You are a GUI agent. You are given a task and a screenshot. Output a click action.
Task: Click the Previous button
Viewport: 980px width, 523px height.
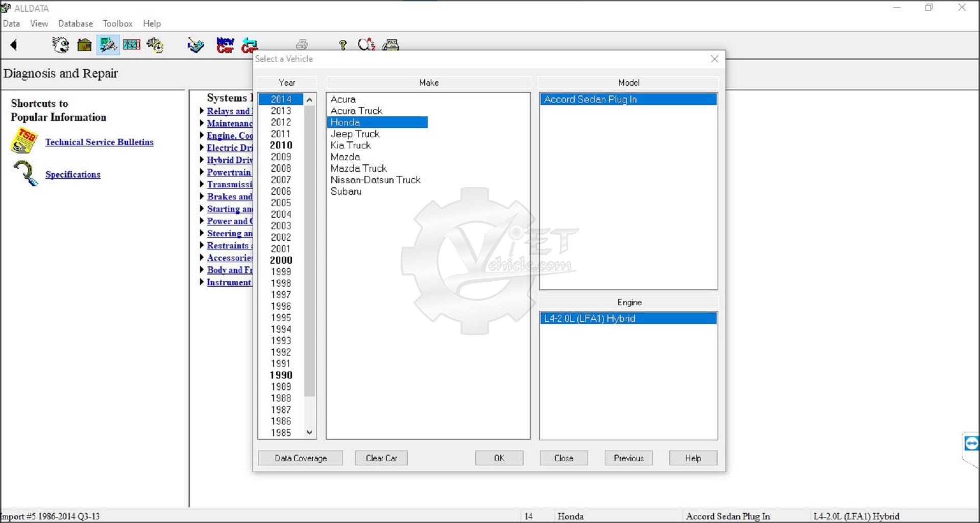[x=629, y=458]
